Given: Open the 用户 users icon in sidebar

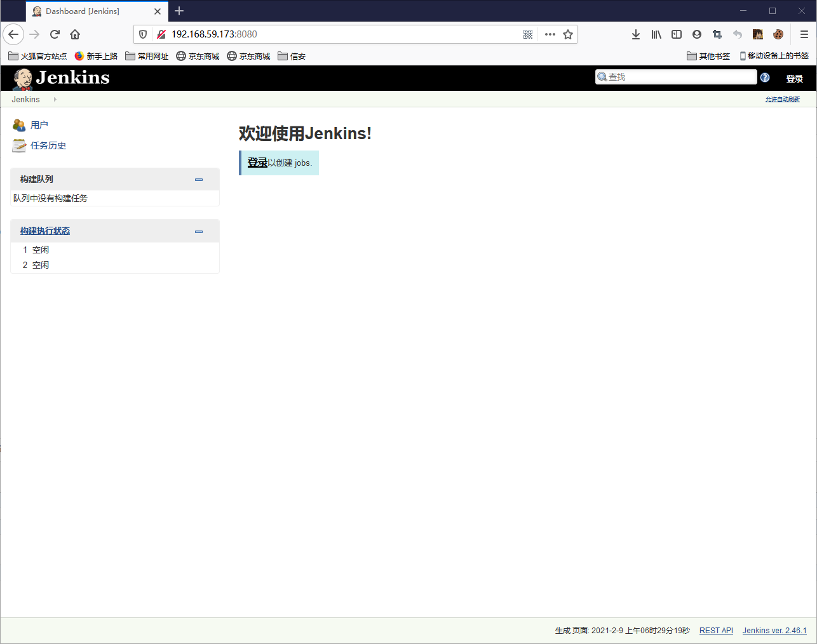Looking at the screenshot, I should (19, 125).
